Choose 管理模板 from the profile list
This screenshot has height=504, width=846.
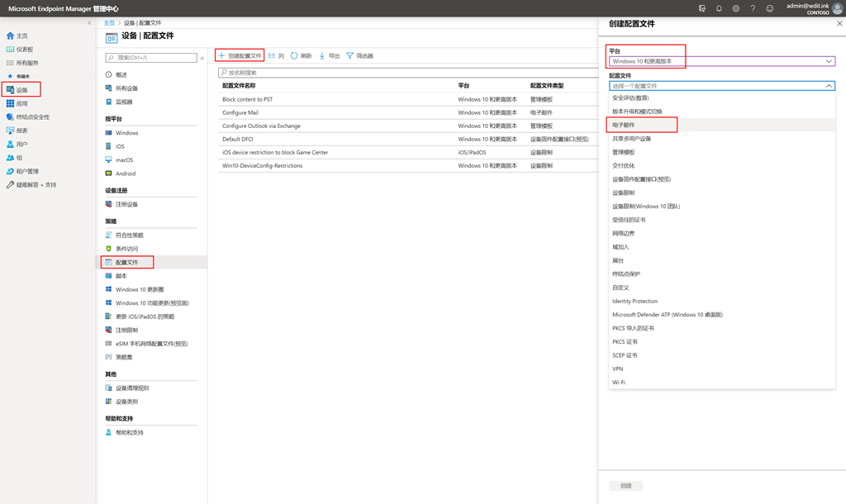click(722, 152)
